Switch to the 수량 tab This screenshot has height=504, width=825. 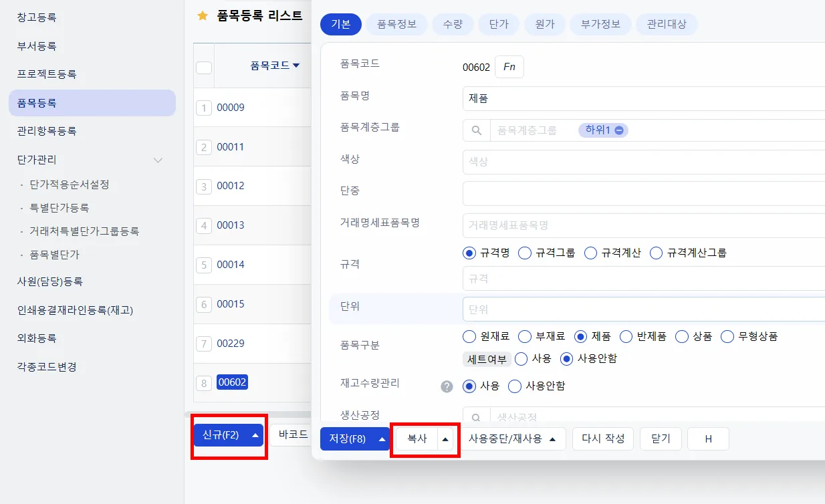[452, 25]
